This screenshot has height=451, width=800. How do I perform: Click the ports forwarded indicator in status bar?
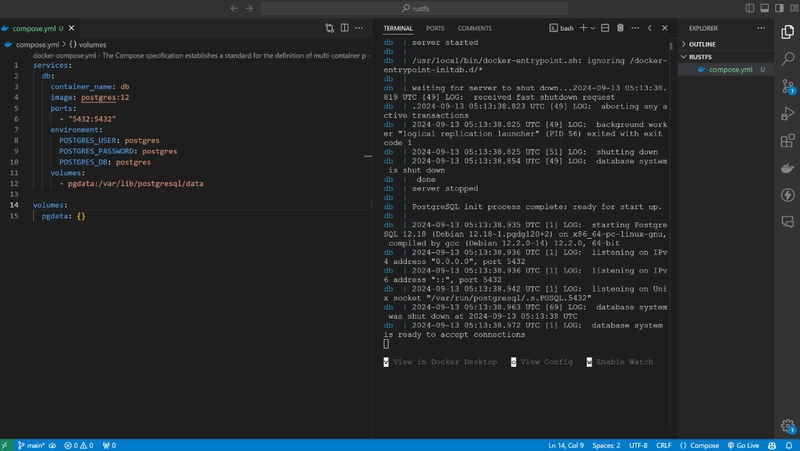(109, 445)
